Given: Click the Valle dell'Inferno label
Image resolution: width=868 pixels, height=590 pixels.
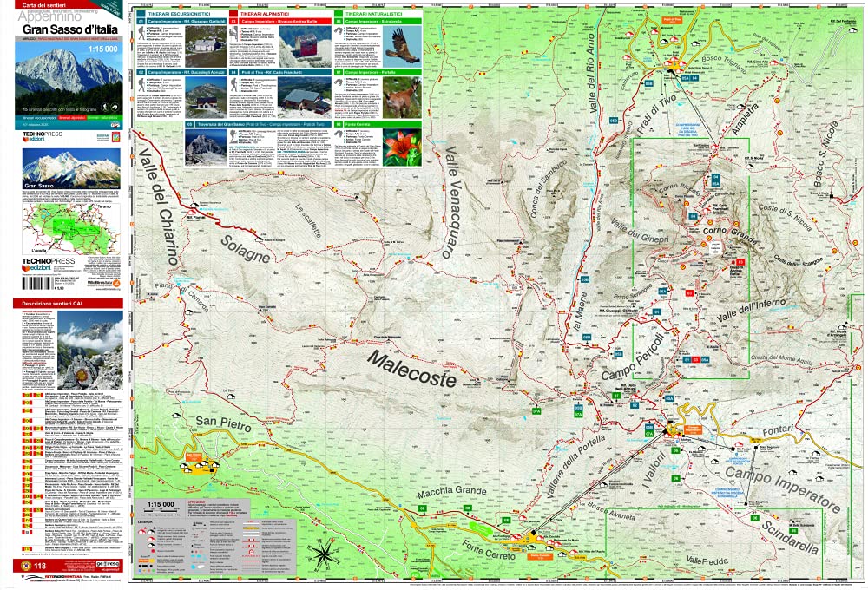Looking at the screenshot, I should (751, 310).
